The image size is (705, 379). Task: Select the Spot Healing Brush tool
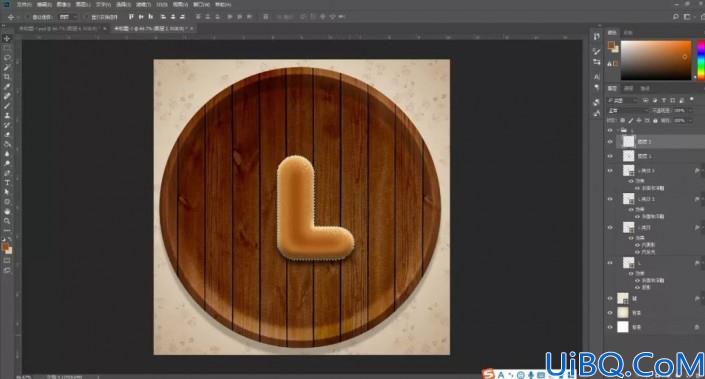(x=7, y=96)
